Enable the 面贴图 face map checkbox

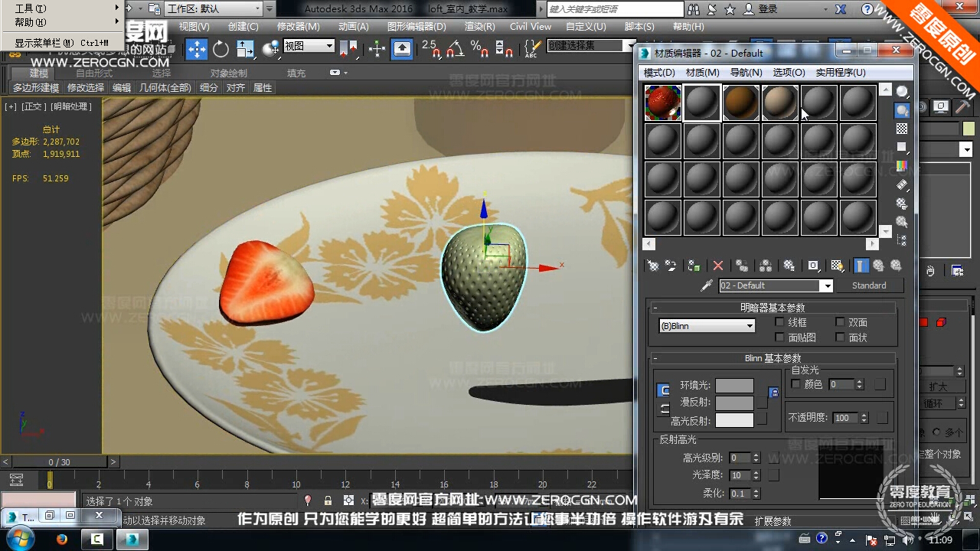click(780, 337)
